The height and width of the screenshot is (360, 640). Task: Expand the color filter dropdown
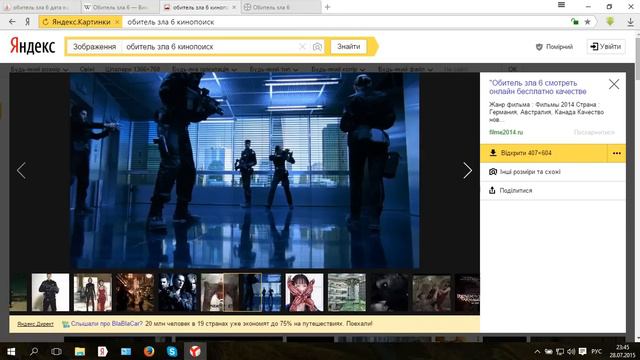point(338,69)
